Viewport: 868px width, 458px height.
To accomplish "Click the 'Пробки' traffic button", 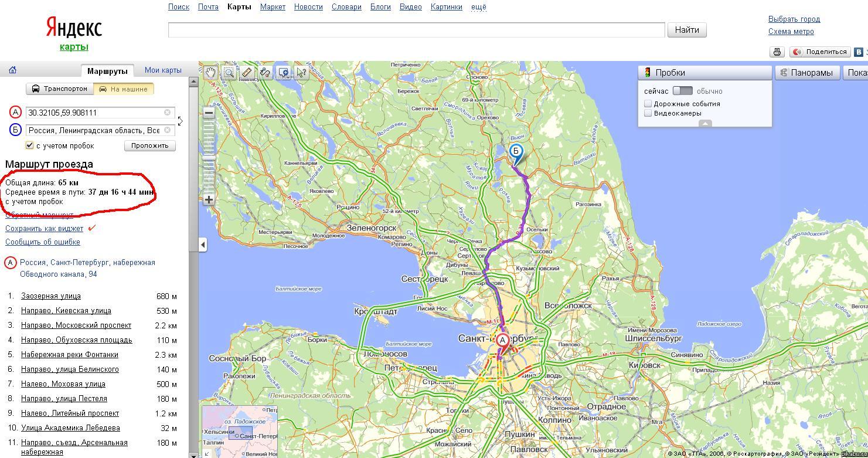I will 705,73.
